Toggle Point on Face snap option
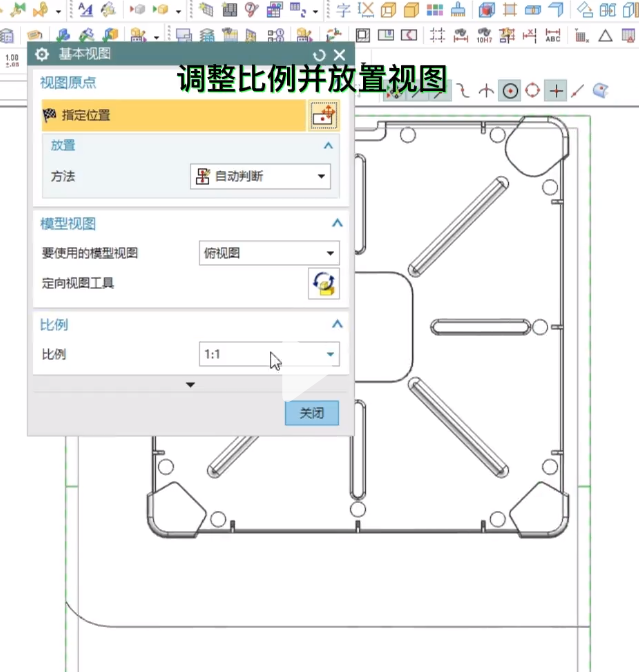This screenshot has width=639, height=672. (x=600, y=91)
